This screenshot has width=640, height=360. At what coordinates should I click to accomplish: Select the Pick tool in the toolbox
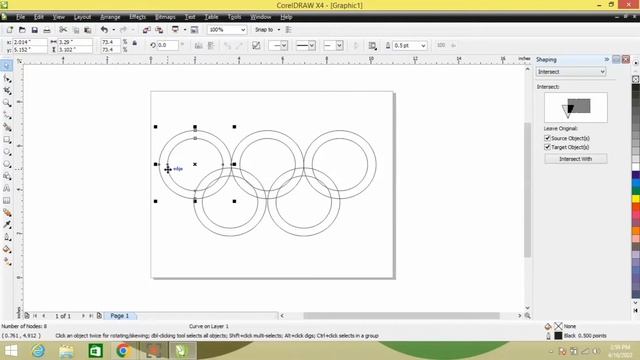point(7,66)
